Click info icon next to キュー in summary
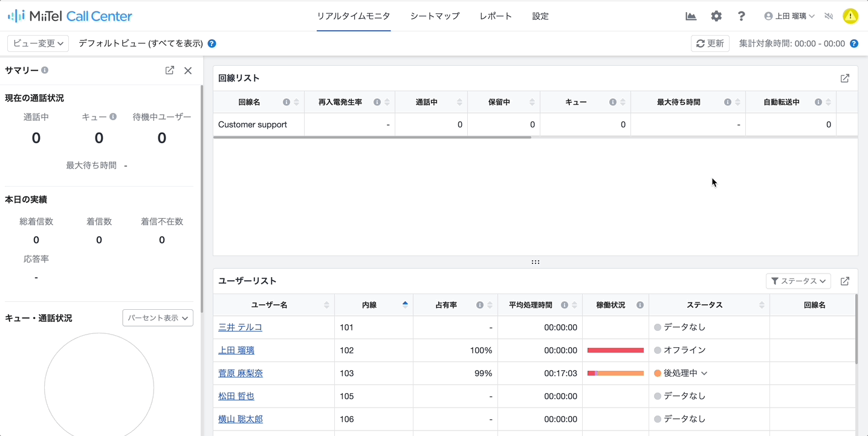868x436 pixels. [x=113, y=117]
